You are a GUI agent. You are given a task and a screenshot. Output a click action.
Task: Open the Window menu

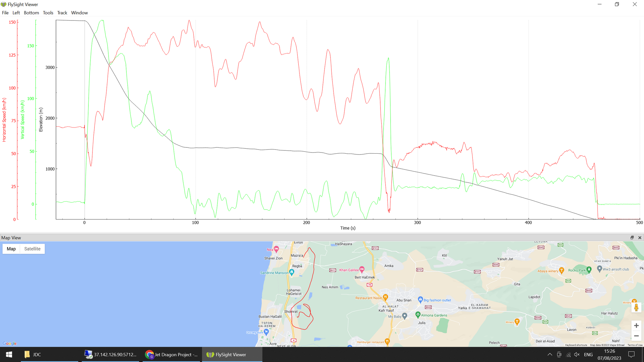79,13
